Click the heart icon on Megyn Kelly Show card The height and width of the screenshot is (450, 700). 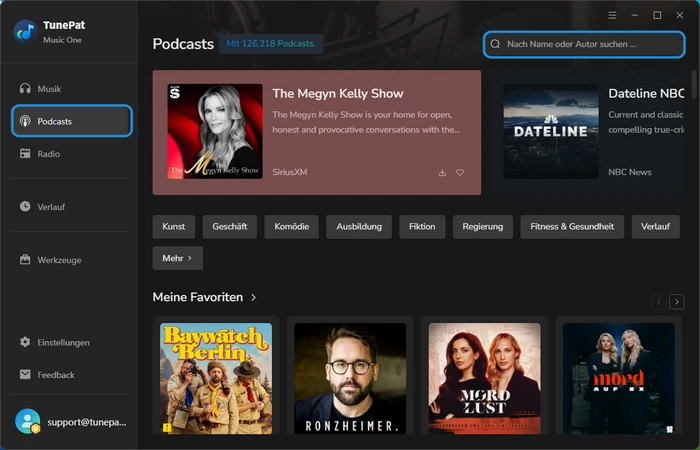coord(460,172)
